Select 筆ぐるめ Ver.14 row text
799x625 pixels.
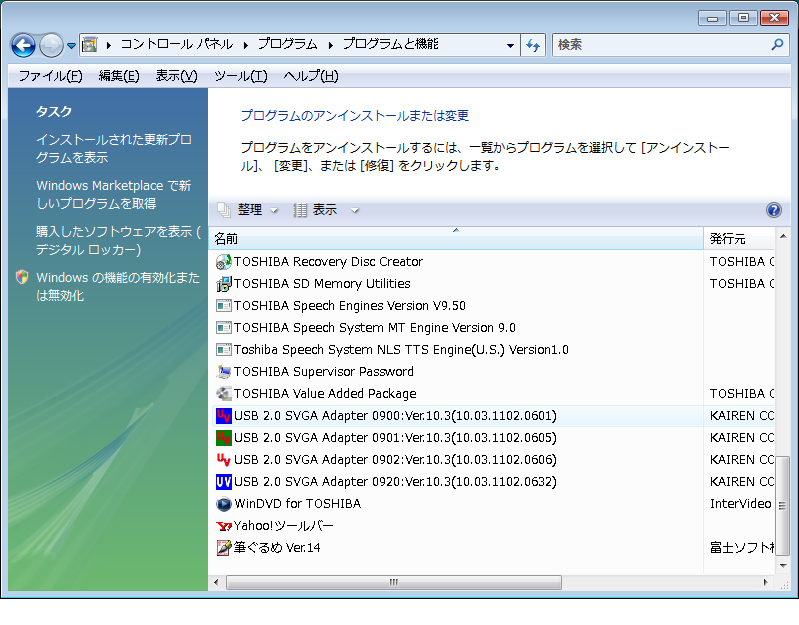277,548
